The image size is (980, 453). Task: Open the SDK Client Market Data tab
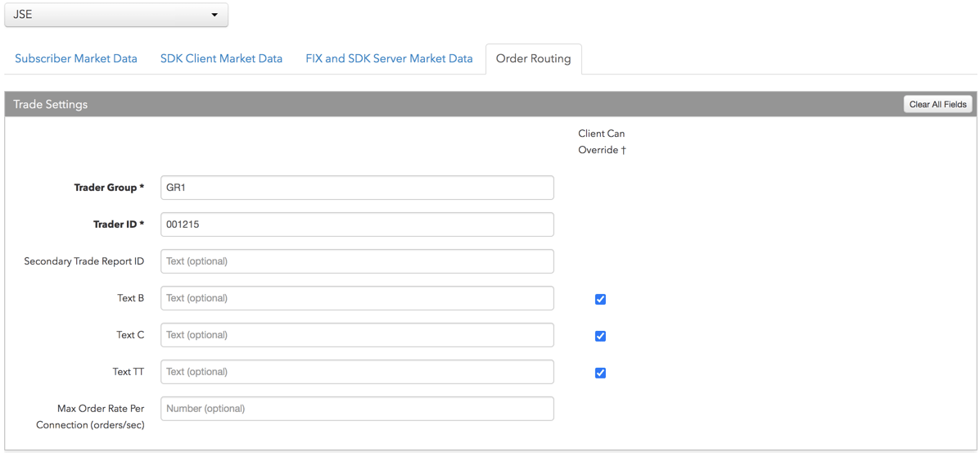[221, 59]
